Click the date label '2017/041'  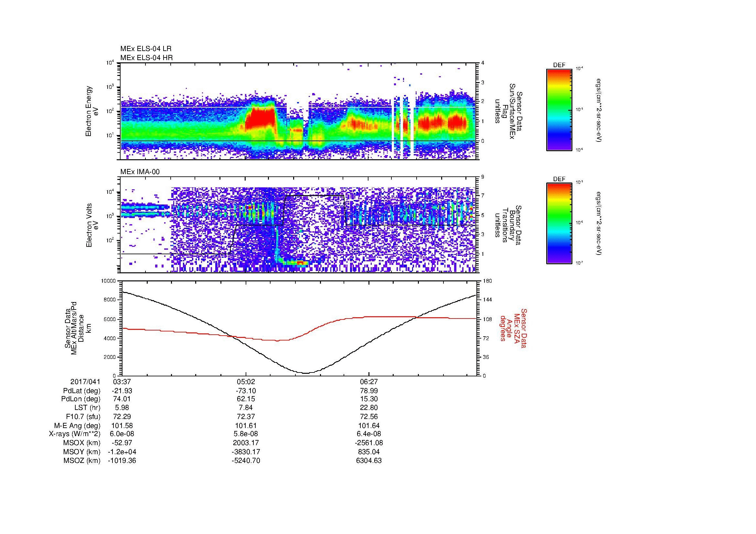[x=85, y=382]
